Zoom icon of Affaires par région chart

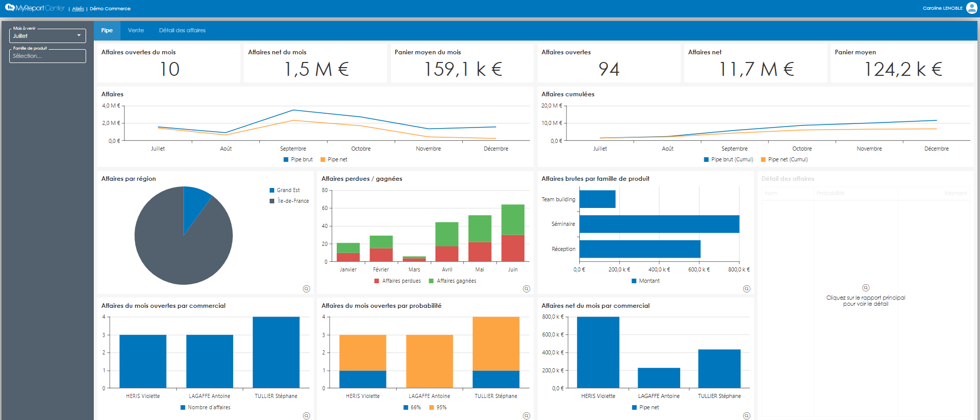tap(307, 289)
